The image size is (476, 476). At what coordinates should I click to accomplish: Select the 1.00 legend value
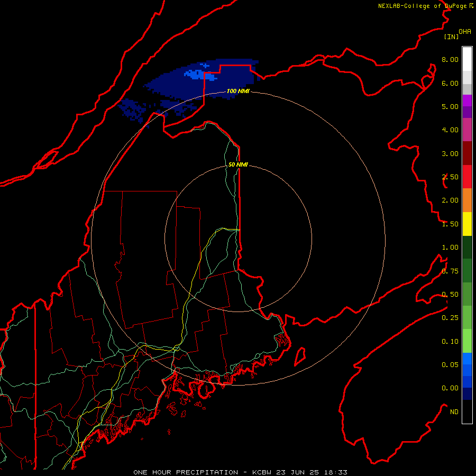tap(450, 248)
